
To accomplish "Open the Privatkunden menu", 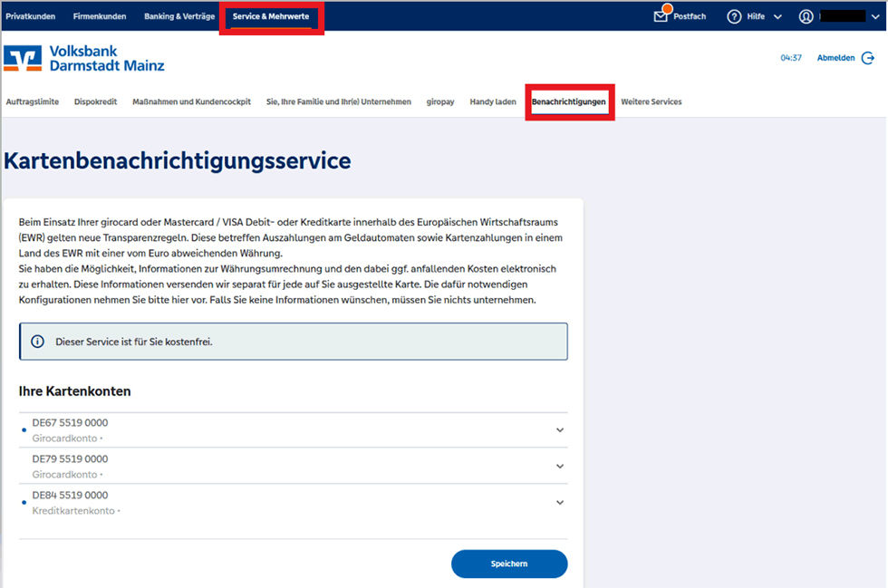I will [31, 16].
